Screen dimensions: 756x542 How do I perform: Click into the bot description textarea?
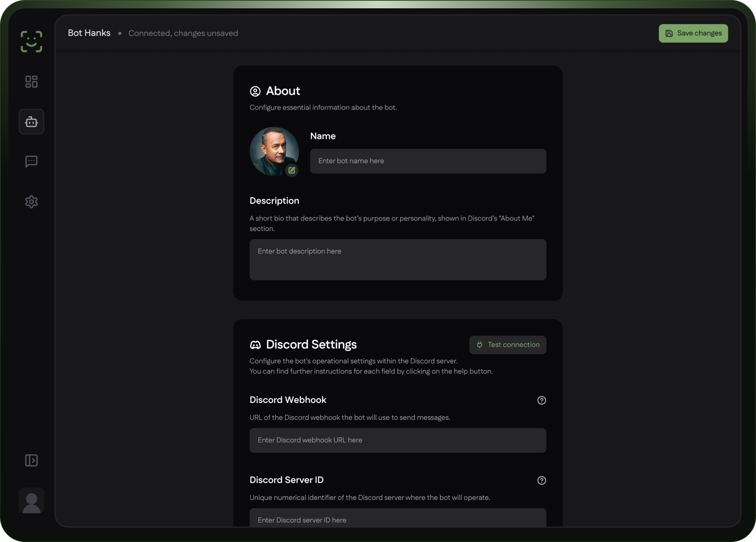point(398,260)
